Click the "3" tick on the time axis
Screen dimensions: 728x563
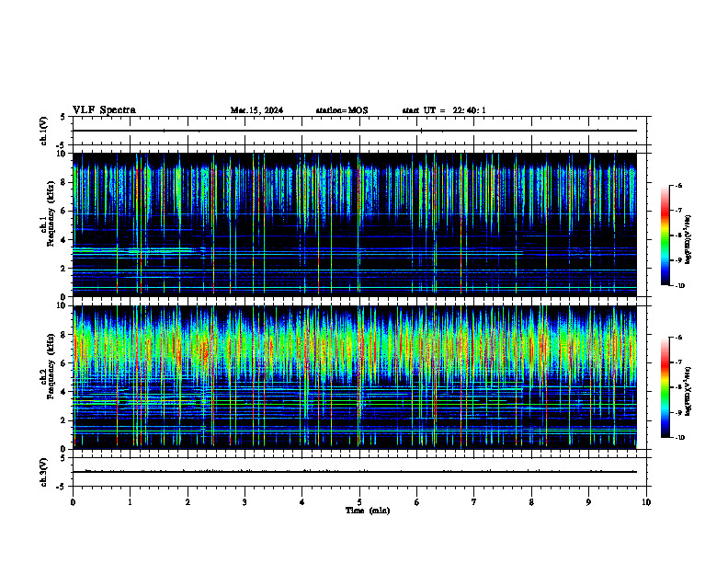[x=245, y=502]
